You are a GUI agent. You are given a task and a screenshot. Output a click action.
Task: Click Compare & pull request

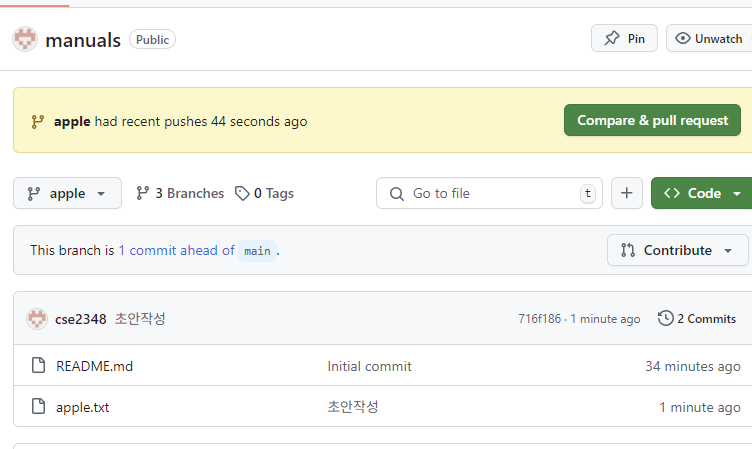(x=652, y=120)
